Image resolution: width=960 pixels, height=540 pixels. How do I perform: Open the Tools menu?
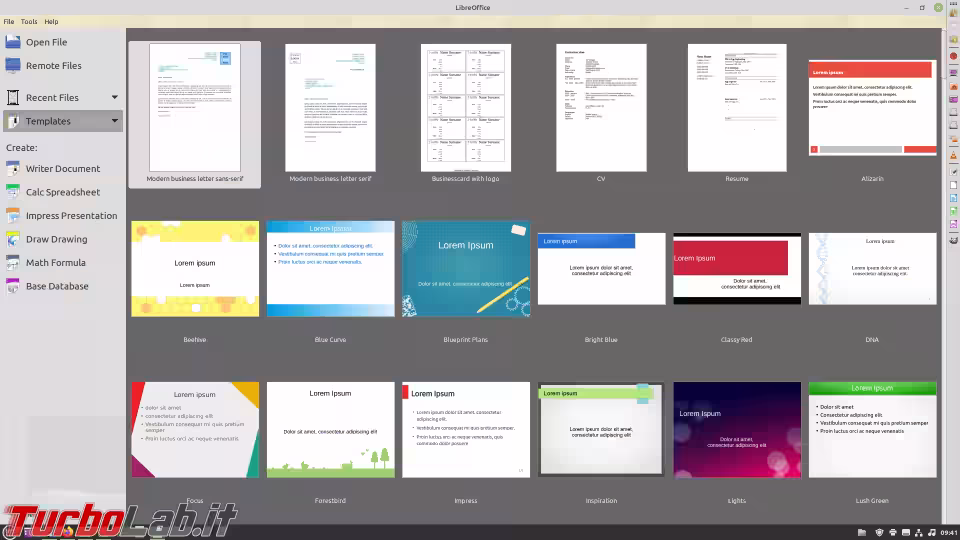(29, 21)
